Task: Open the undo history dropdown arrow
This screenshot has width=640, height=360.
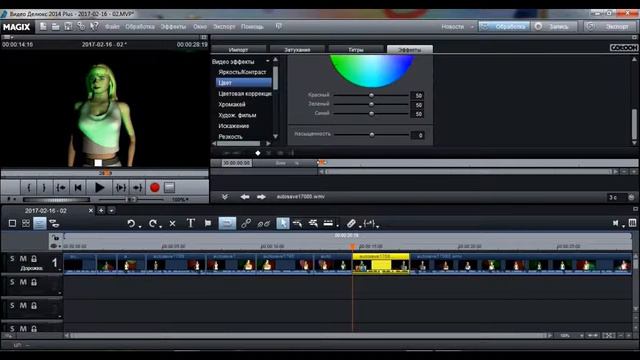Action: 140,226
